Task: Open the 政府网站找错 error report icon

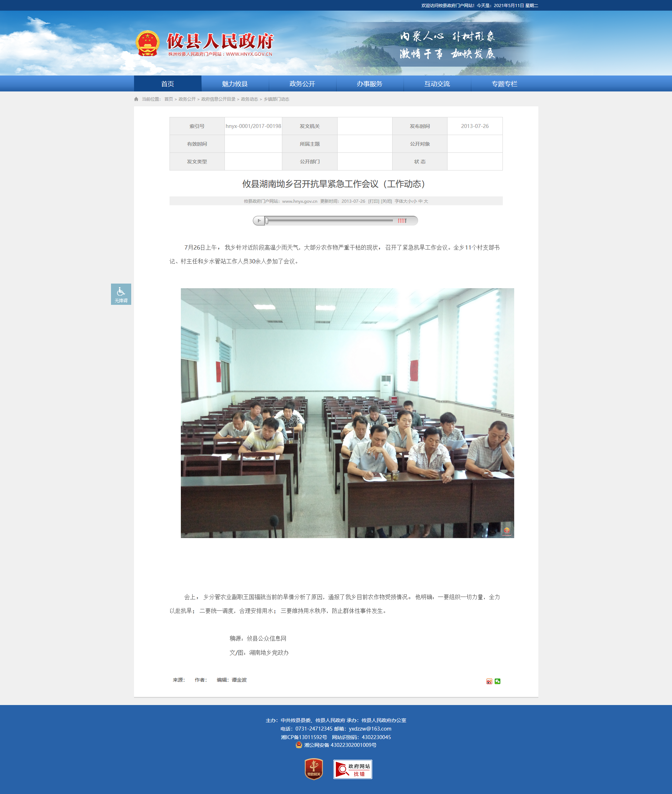Action: pyautogui.click(x=352, y=769)
